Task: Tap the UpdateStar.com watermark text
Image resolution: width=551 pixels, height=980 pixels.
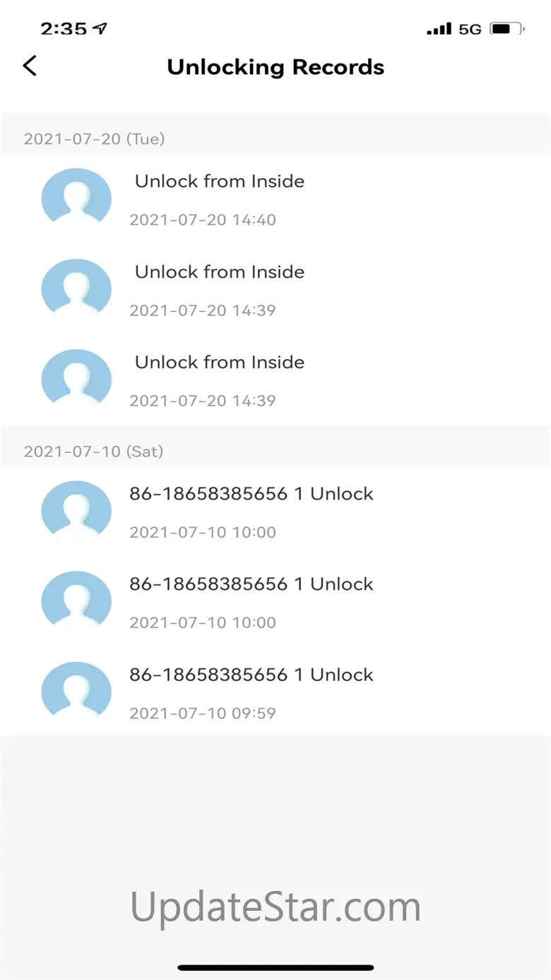Action: click(275, 907)
